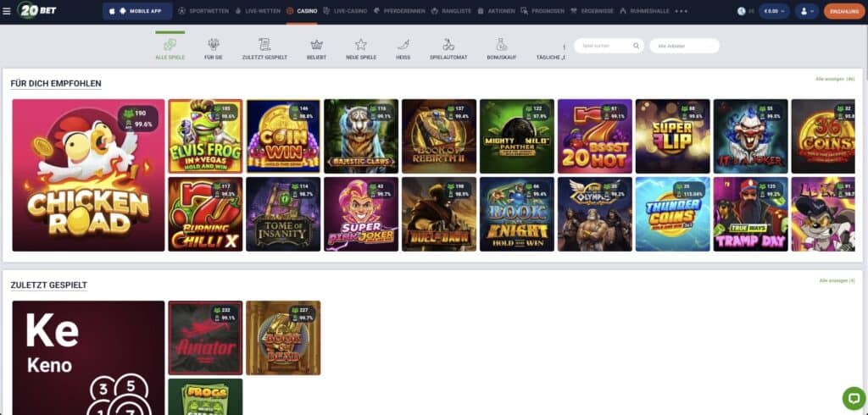Screen dimensions: 868x415
Task: Open the live chat support bubble
Action: [854, 398]
